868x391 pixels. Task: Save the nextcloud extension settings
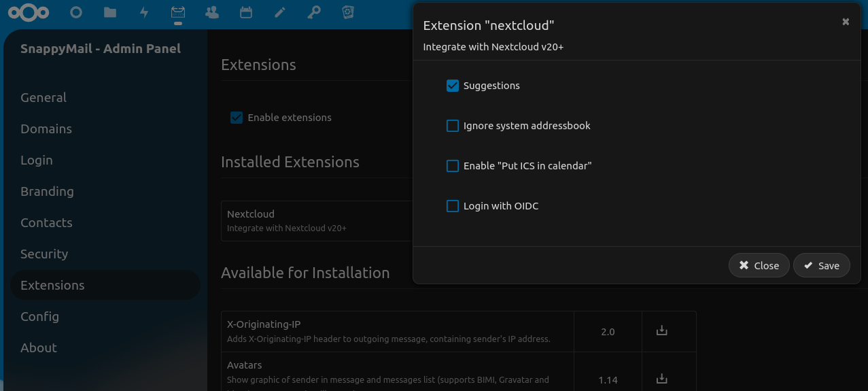[x=822, y=265]
